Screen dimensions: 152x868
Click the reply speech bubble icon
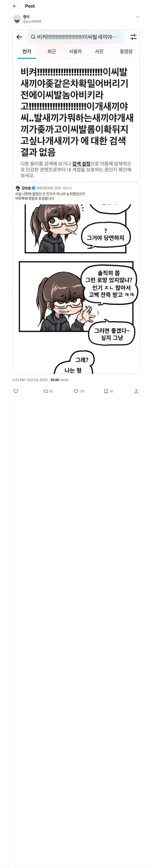pos(16,391)
